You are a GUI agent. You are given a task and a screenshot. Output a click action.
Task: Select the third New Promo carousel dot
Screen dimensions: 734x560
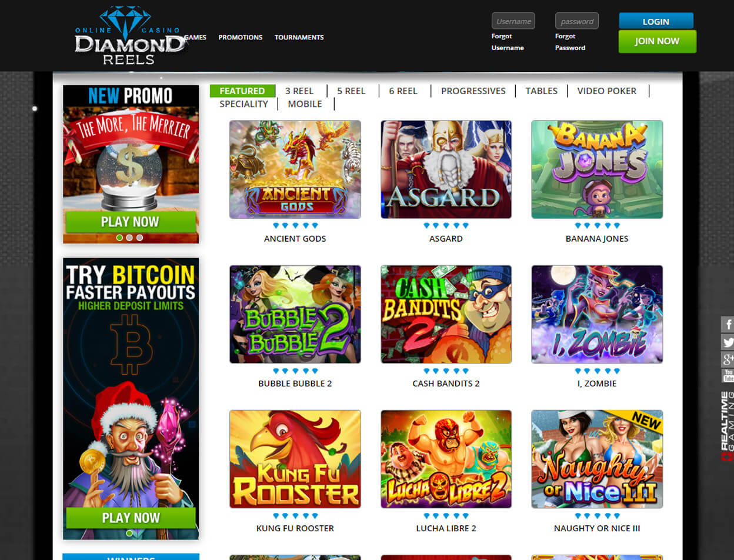click(x=139, y=238)
